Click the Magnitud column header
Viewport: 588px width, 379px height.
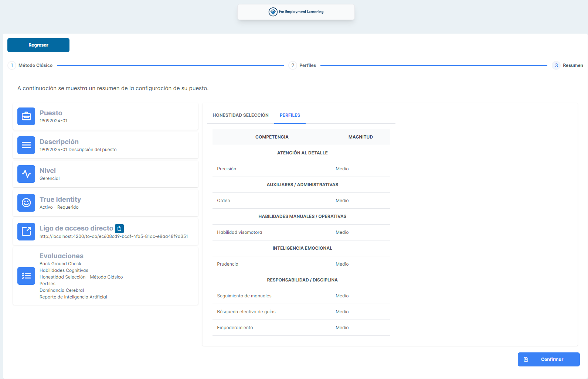(360, 137)
